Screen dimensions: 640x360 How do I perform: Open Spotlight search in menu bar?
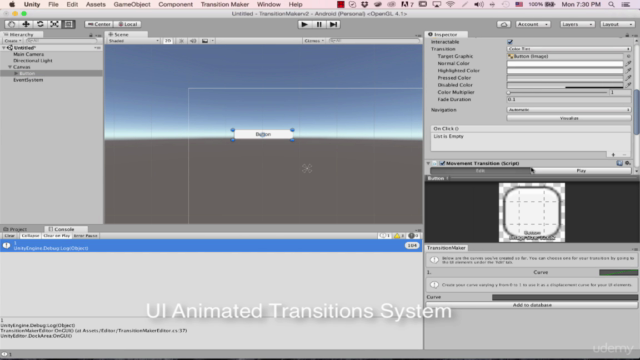coord(611,4)
